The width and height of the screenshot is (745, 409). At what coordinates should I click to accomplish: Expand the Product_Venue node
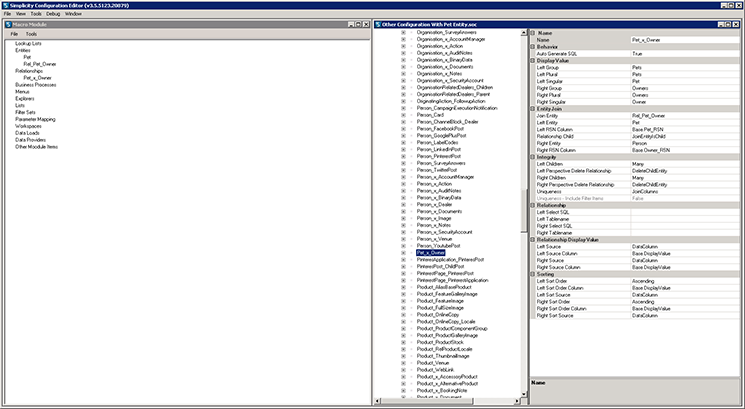(x=403, y=363)
